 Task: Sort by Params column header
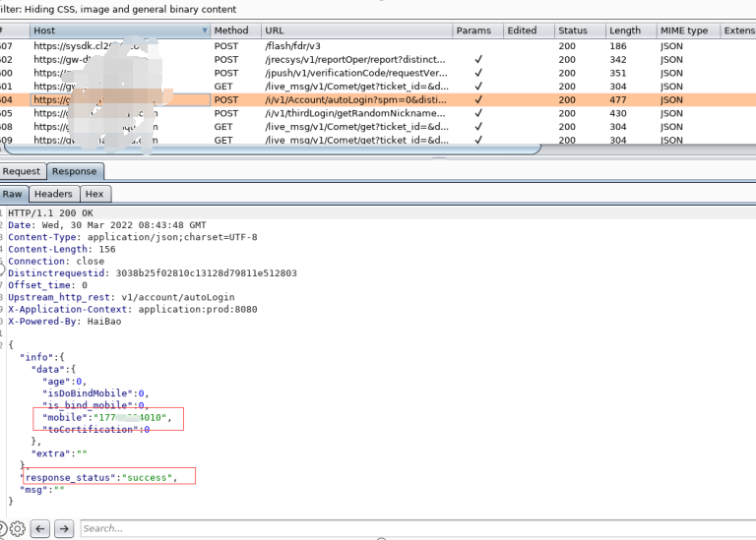click(x=477, y=30)
